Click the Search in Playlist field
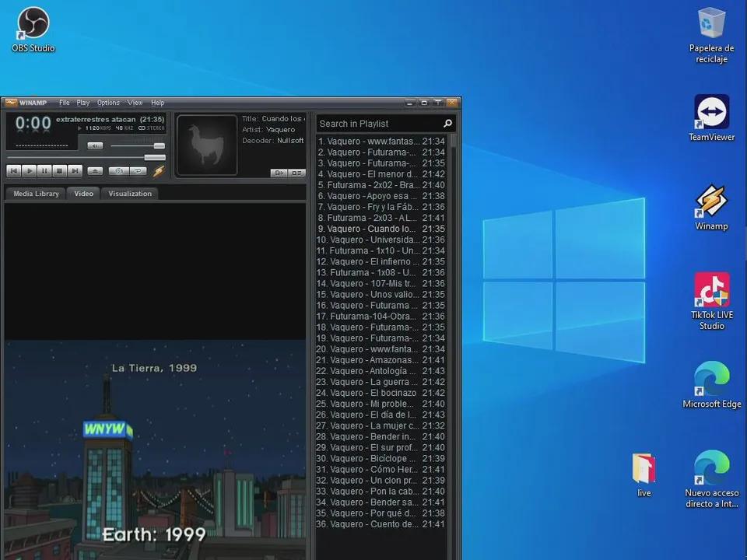 tap(378, 124)
